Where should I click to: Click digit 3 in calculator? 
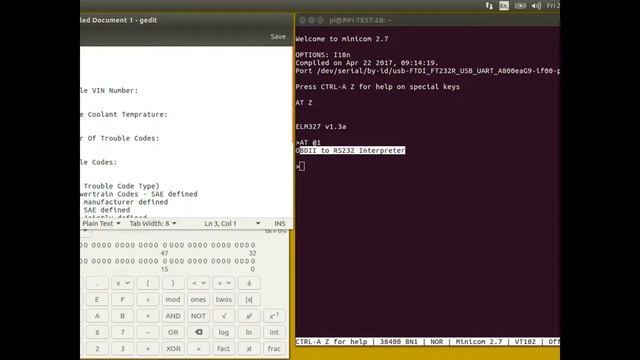(x=122, y=349)
